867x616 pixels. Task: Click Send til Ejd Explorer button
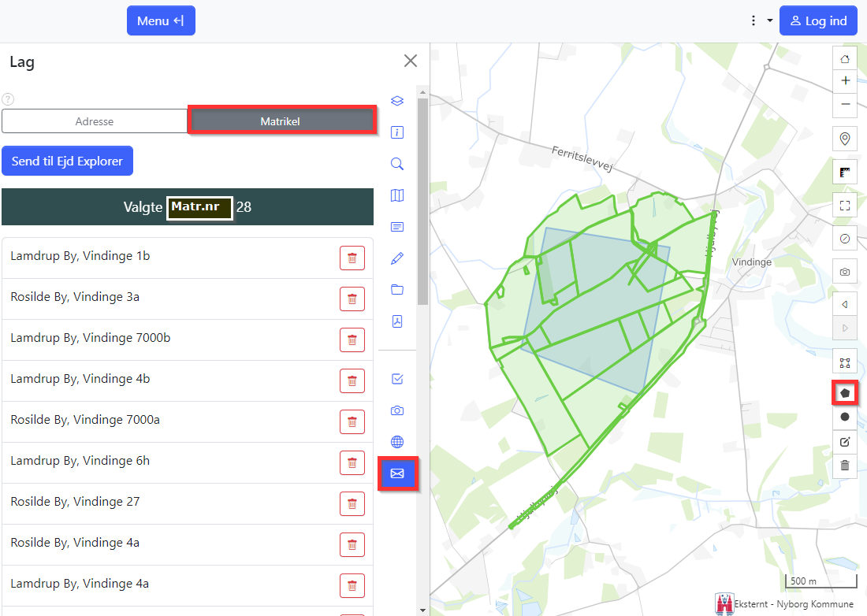point(68,161)
